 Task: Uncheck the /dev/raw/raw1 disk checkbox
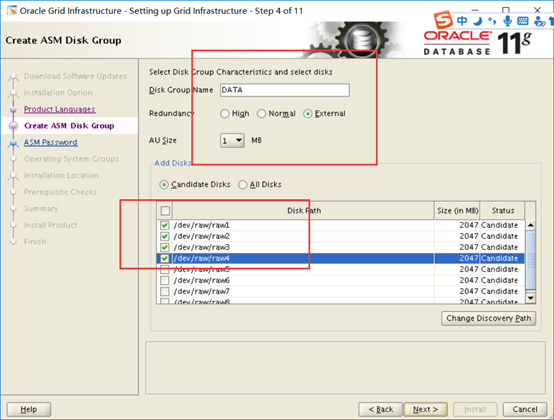pyautogui.click(x=164, y=225)
